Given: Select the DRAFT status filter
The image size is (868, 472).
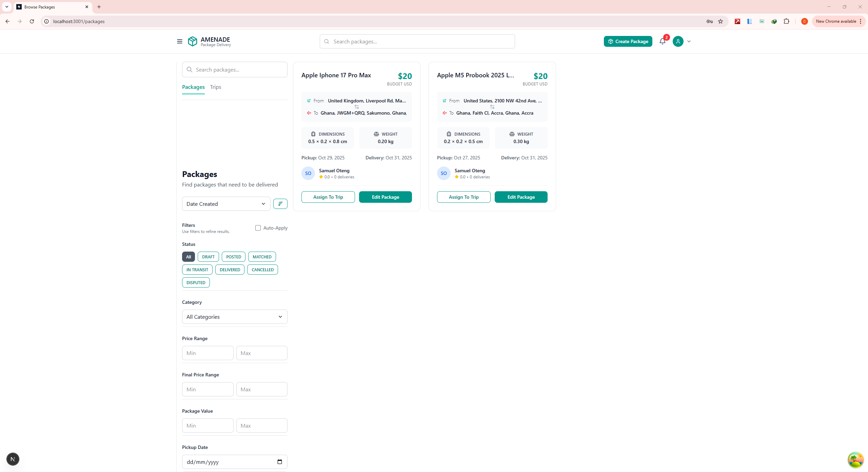Looking at the screenshot, I should coord(208,257).
